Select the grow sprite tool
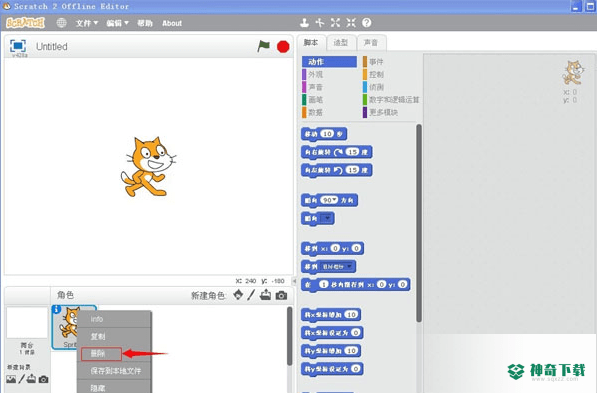Image resolution: width=597 pixels, height=393 pixels. click(335, 23)
